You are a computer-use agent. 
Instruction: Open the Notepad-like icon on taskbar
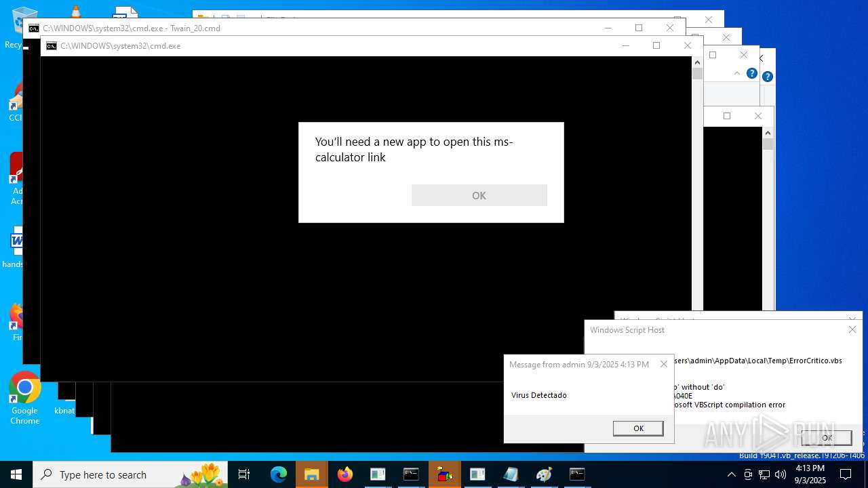511,474
